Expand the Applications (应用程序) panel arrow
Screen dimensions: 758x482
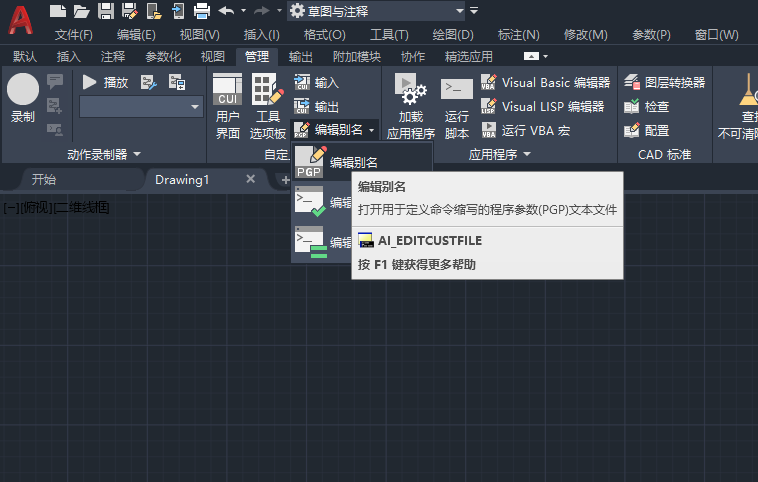[527, 154]
